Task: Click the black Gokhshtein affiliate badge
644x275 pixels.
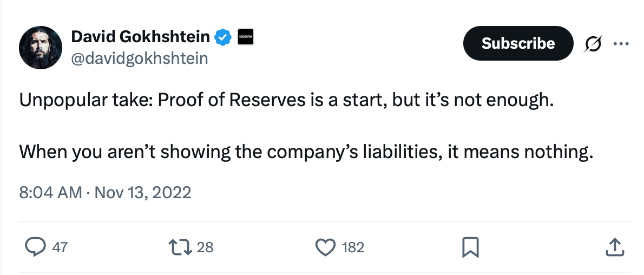Action: coord(245,37)
